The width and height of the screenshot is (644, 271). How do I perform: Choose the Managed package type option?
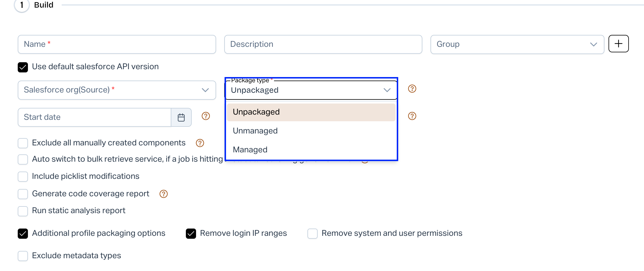(x=250, y=150)
